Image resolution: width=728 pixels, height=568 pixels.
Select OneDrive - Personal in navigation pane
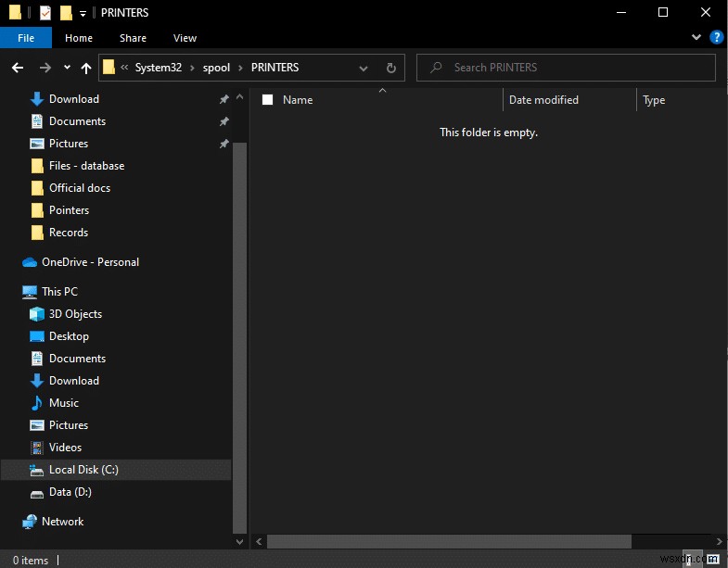pyautogui.click(x=90, y=262)
